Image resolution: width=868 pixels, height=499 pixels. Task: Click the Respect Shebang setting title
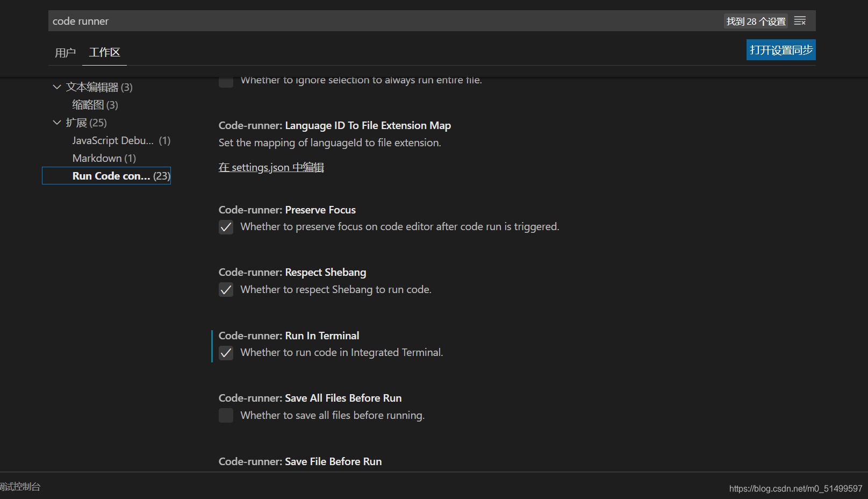click(x=292, y=272)
